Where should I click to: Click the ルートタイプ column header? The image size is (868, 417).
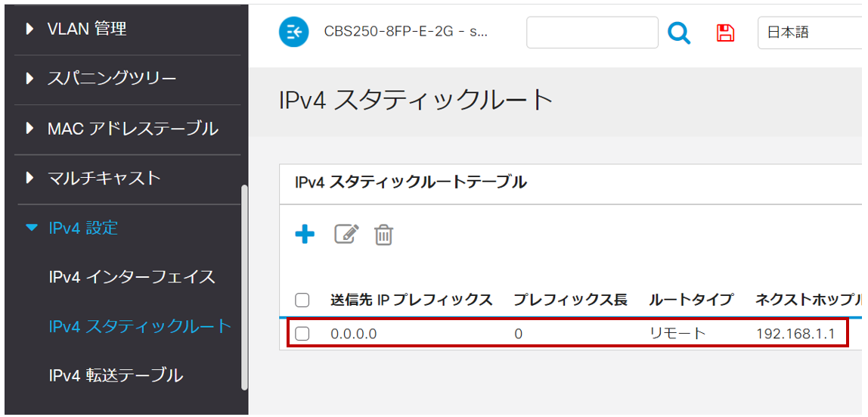point(691,300)
